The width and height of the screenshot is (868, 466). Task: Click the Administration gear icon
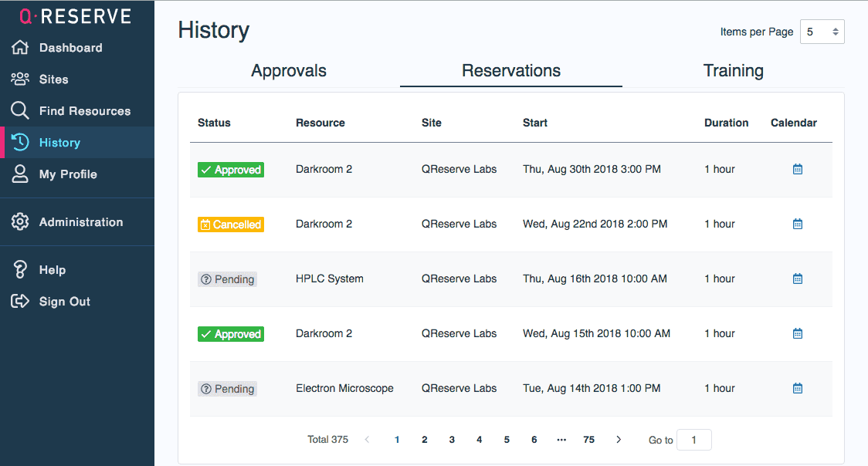[20, 222]
